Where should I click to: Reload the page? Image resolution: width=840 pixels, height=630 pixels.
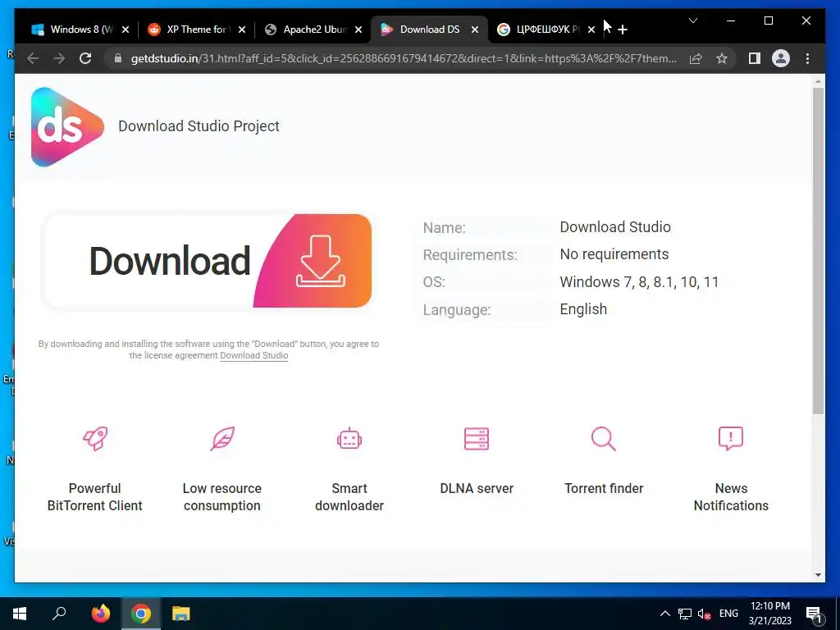(85, 58)
